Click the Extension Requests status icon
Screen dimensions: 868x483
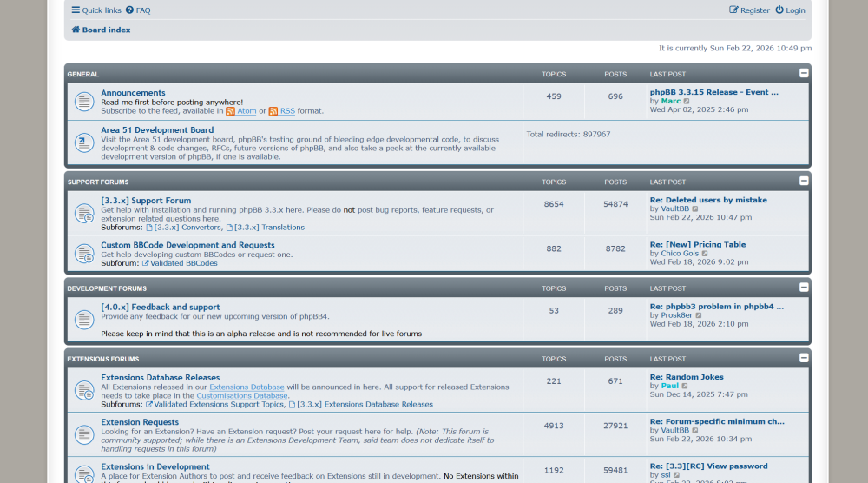pos(84,435)
